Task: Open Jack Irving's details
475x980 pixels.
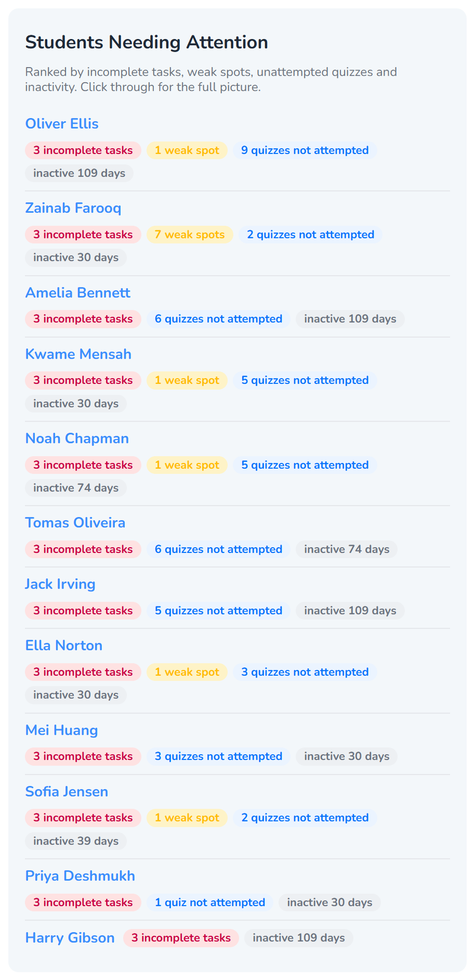Action: pos(60,584)
